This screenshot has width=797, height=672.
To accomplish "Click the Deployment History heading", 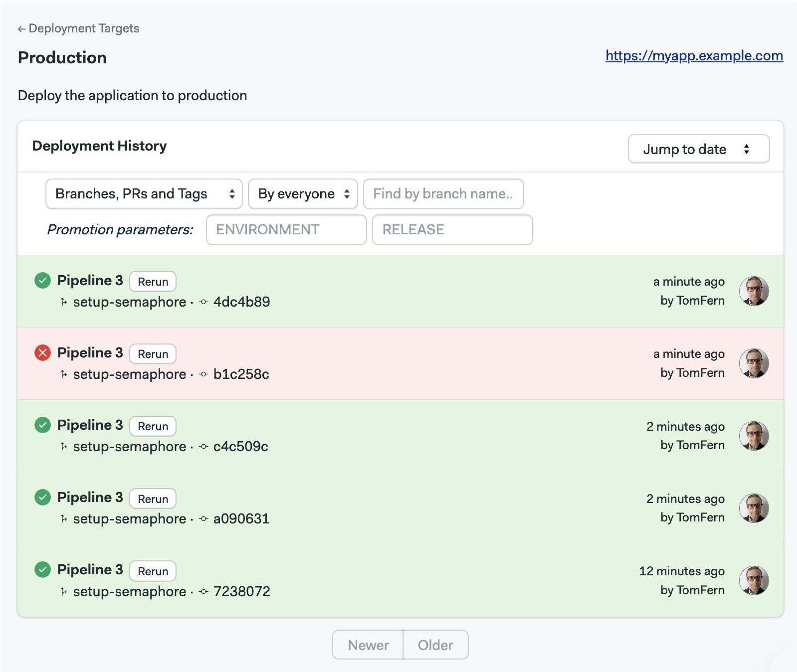I will pyautogui.click(x=99, y=146).
